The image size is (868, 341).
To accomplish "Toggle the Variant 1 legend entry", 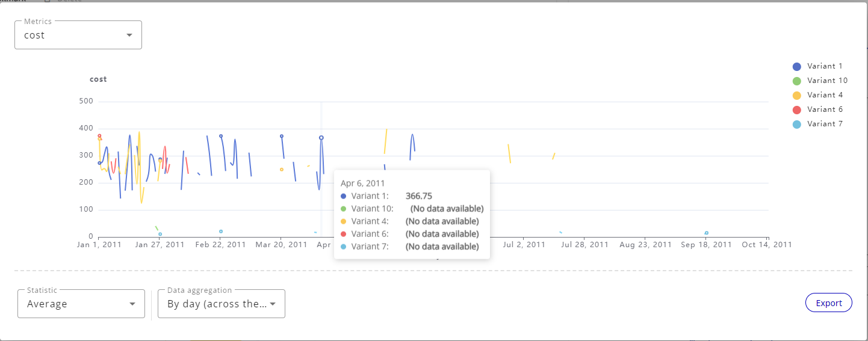I will point(817,66).
